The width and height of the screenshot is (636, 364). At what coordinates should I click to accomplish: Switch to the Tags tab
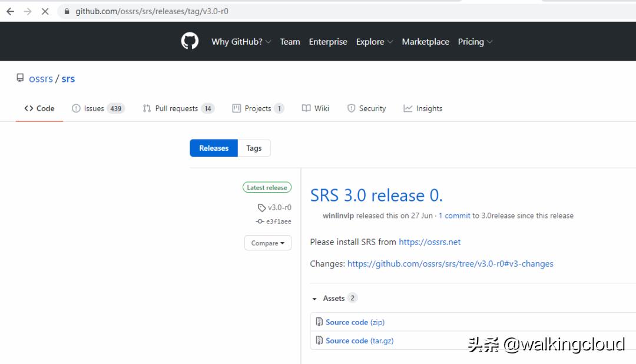point(253,148)
